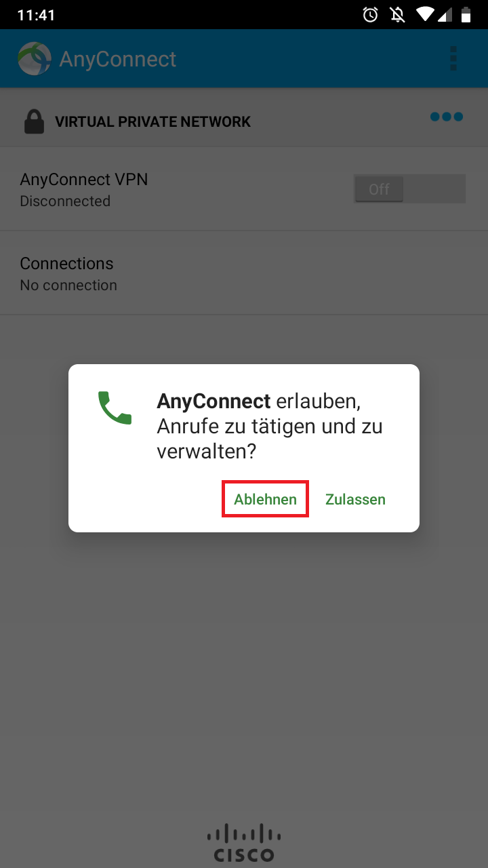The image size is (488, 868).
Task: Select the AnyConnect VPN Disconnected row
Action: [244, 189]
